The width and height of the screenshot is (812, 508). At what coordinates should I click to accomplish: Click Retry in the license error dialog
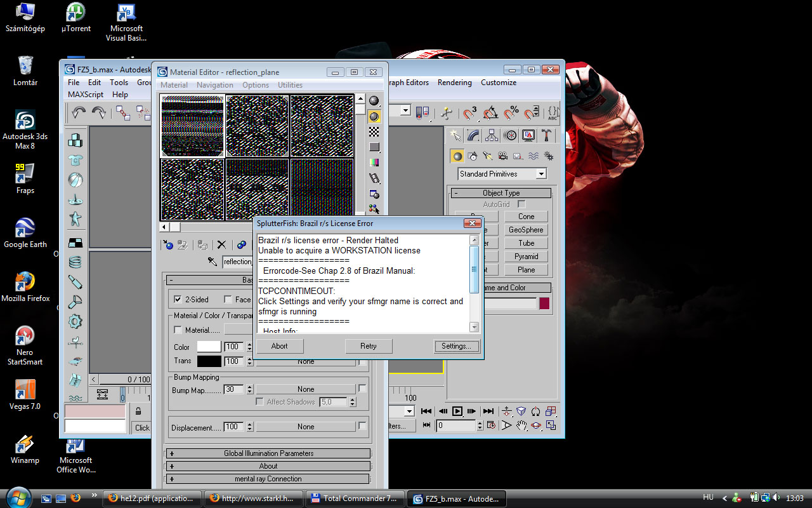(369, 346)
